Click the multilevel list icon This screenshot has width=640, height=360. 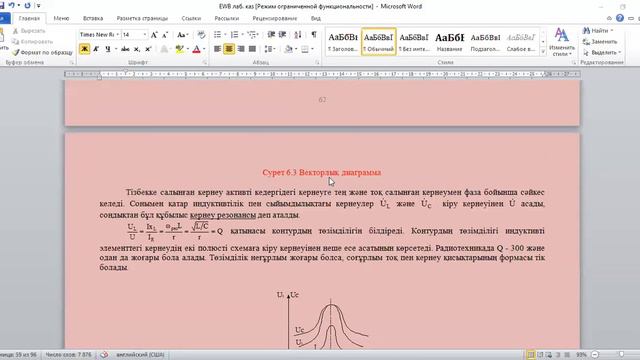click(x=251, y=35)
